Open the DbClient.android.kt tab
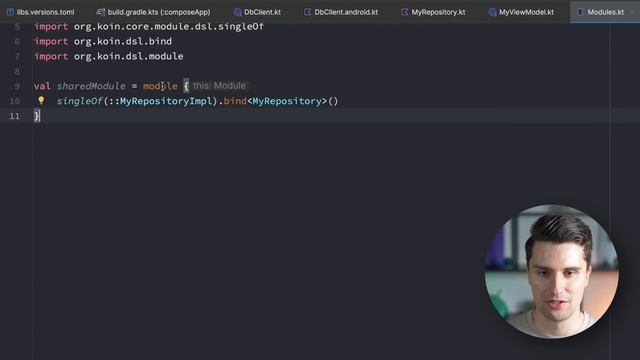 click(x=341, y=12)
